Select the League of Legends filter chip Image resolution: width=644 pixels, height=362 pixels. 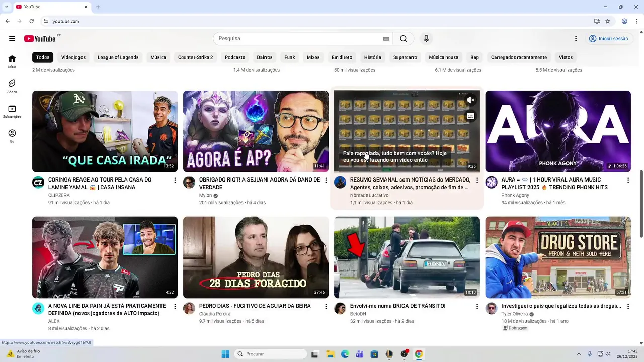click(118, 57)
